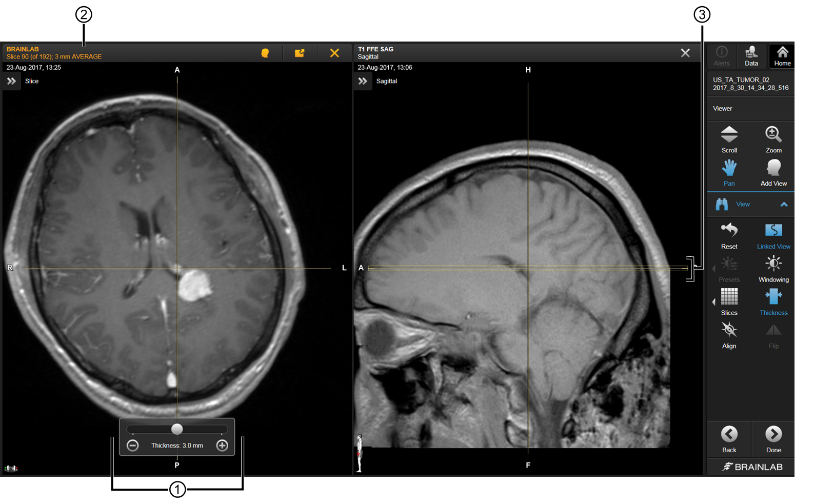This screenshot has height=504, width=814.
Task: Open the Alerts panel
Action: click(722, 56)
